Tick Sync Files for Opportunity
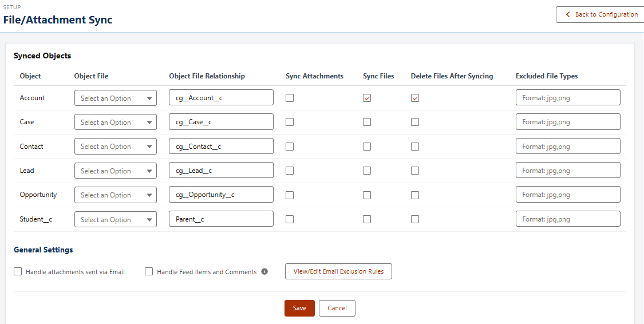644x324 pixels. 367,195
